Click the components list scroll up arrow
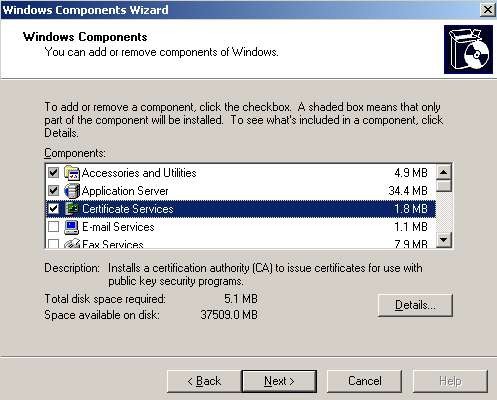Viewport: 497px width, 400px height. point(444,172)
